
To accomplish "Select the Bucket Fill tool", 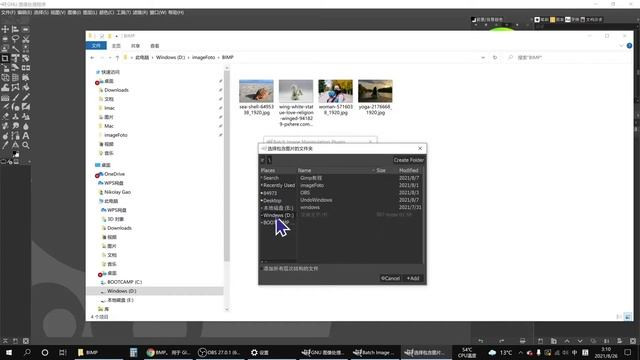I will pyautogui.click(x=25, y=87).
